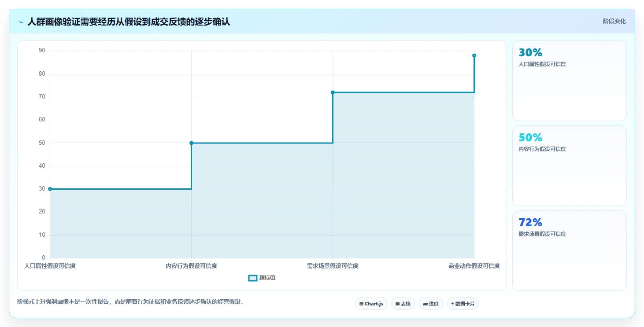This screenshot has width=644, height=327.
Task: Click the data point at value 88
Action: 474,55
